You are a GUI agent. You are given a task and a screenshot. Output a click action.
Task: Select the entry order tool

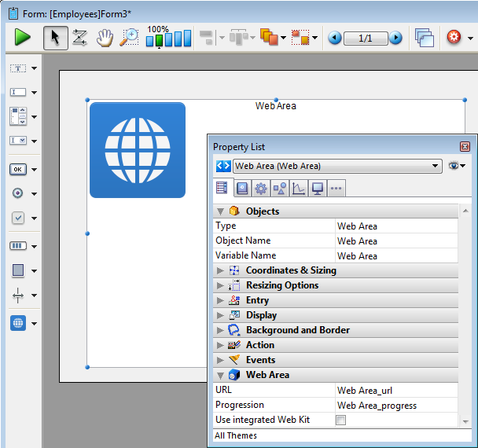79,37
